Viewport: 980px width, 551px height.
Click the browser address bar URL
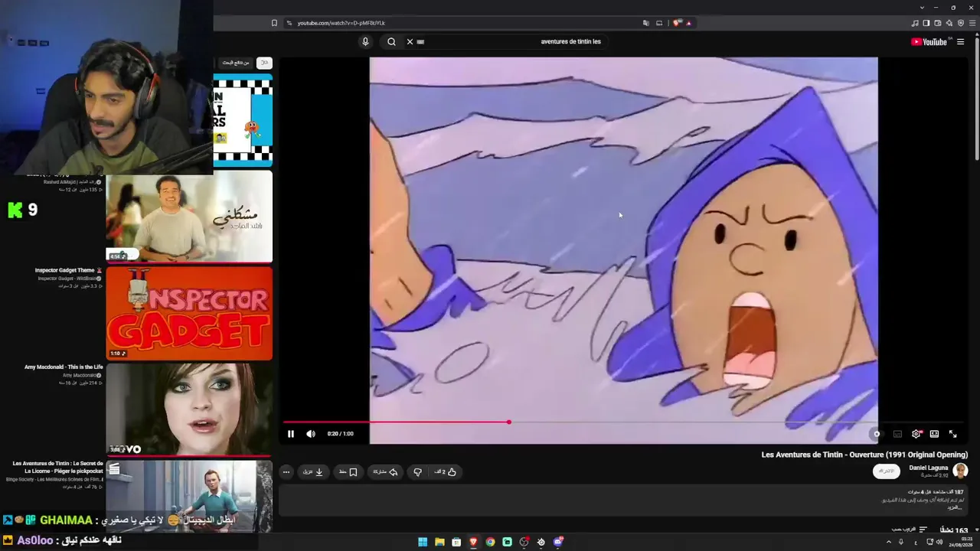coord(341,23)
